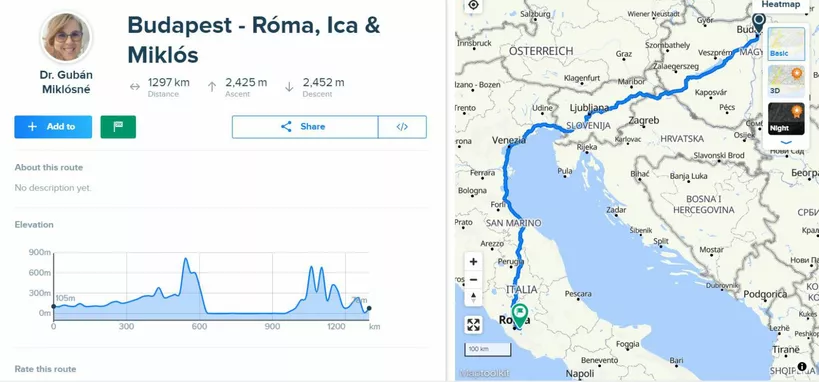Open map attribution info icon
Screen dimensions: 819x382
(802, 367)
